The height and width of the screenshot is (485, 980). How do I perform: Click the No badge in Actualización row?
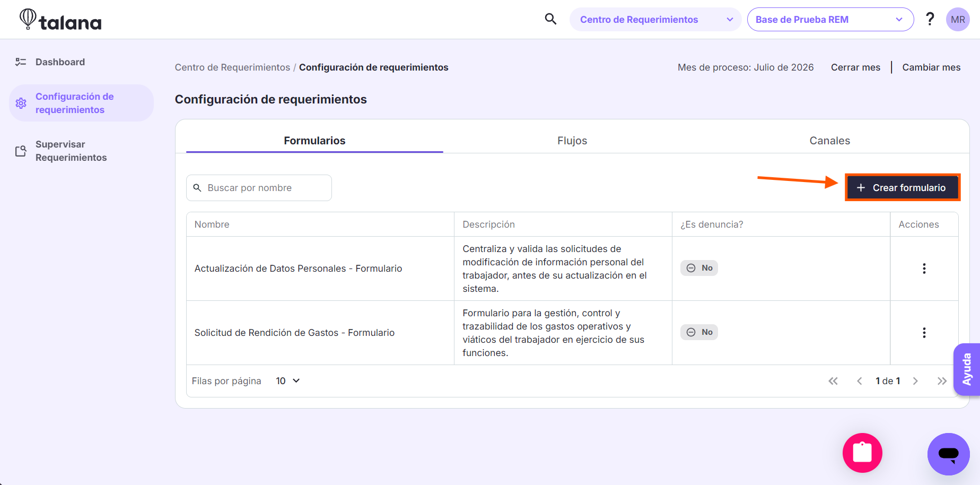point(699,268)
